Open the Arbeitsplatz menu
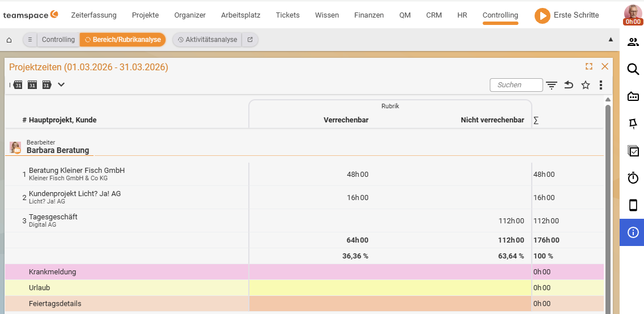 (x=241, y=15)
